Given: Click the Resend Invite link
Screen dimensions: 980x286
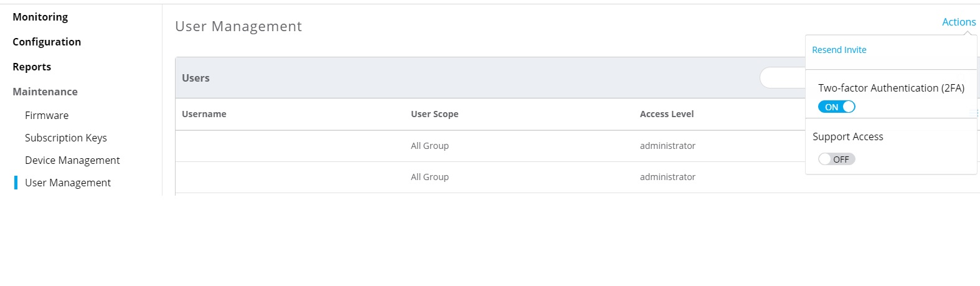Looking at the screenshot, I should (x=839, y=50).
